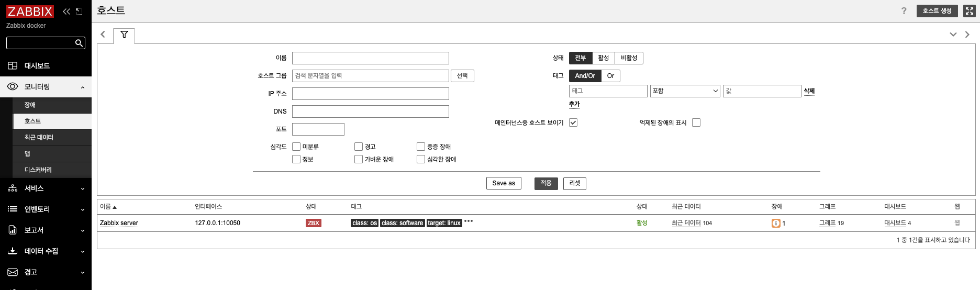
Task: Check the 미분류 severity checkbox
Action: [296, 147]
